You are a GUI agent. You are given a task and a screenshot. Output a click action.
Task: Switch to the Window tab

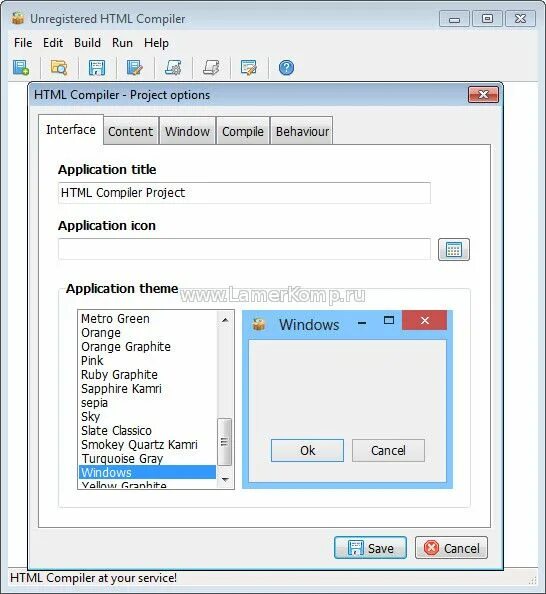click(x=187, y=131)
